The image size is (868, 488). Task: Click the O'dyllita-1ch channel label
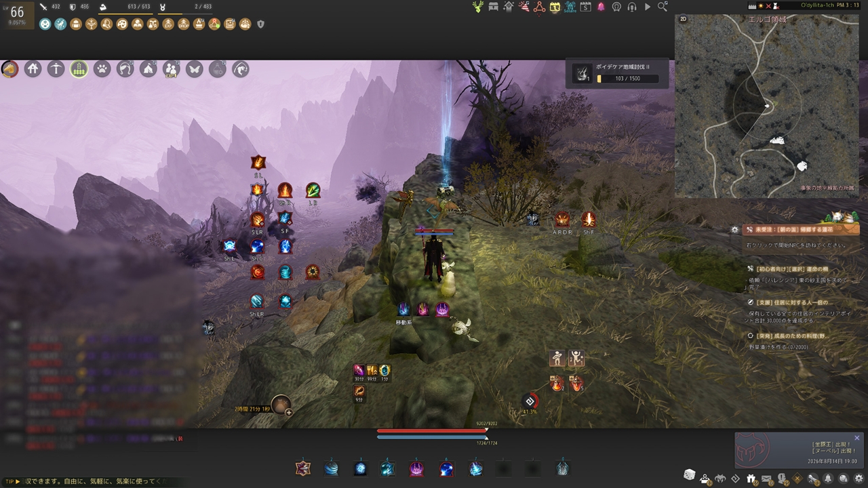pos(817,5)
